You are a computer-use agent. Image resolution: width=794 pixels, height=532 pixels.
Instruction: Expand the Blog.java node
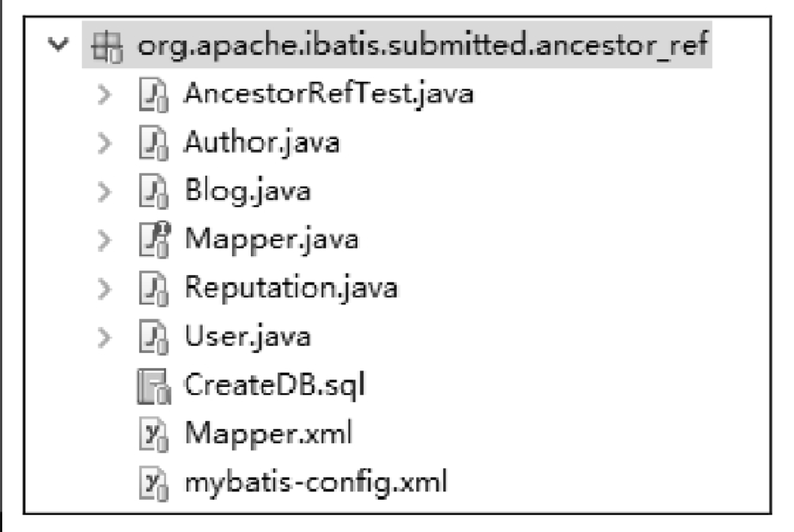pos(104,192)
